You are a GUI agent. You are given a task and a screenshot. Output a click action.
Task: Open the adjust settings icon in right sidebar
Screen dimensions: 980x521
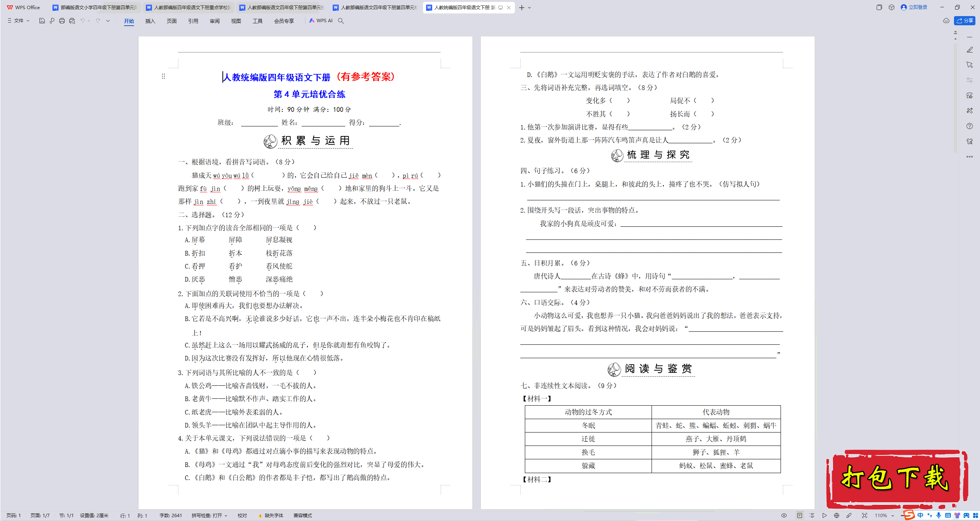click(x=970, y=80)
